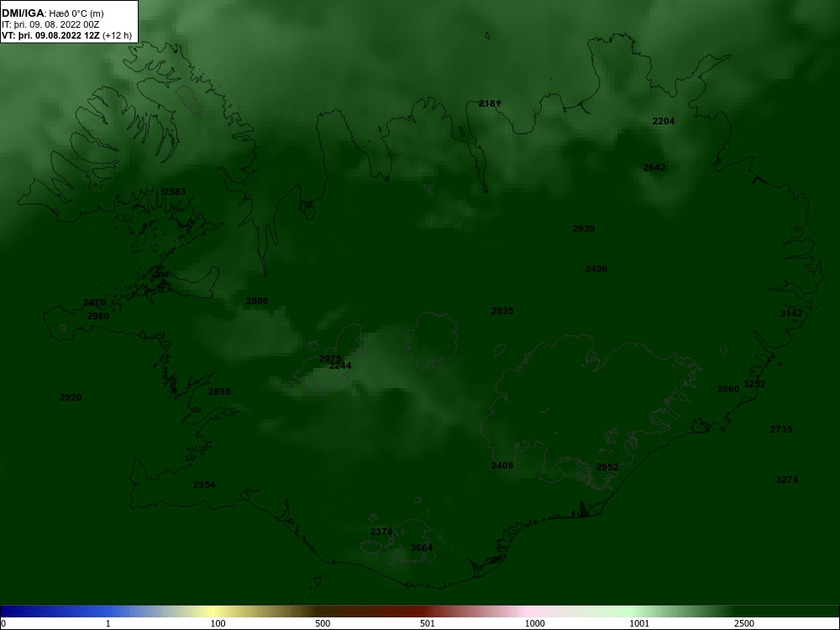The width and height of the screenshot is (840, 630).
Task: Click the 'VT: þri. 09.08.2022 12Z (+12 h)' line
Action: (x=66, y=36)
